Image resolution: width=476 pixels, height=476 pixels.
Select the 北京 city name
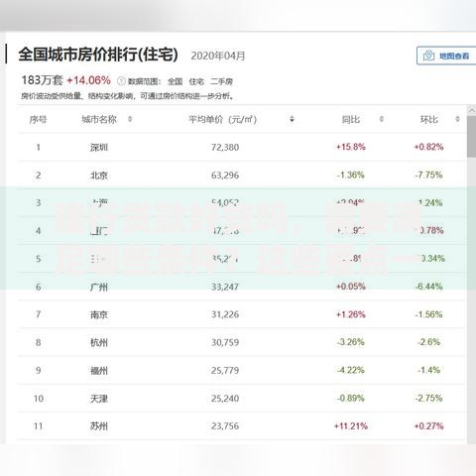pos(99,176)
